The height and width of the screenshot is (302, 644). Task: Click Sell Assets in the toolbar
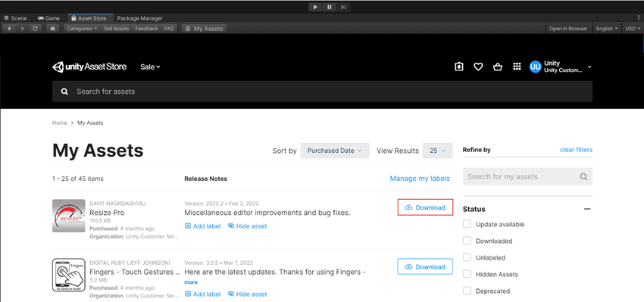pyautogui.click(x=116, y=29)
